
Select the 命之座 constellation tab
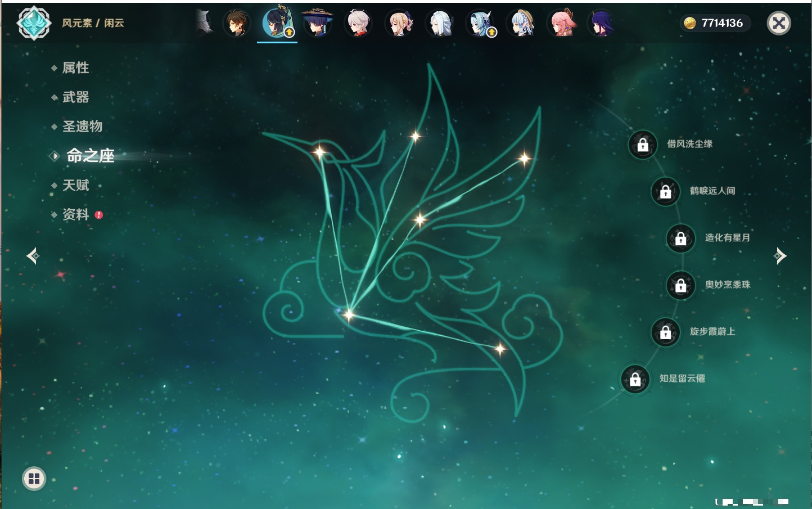[x=90, y=156]
